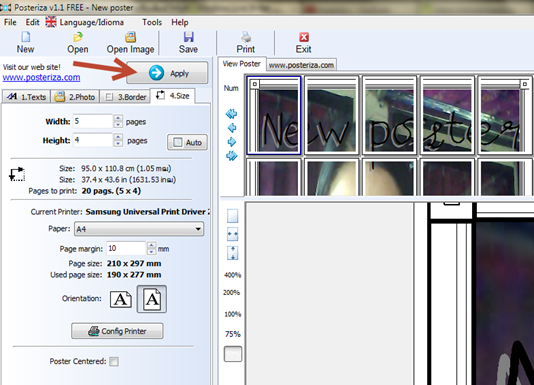Increase Width pages with up arrow
Viewport: 534px width, 385px height.
click(x=118, y=118)
